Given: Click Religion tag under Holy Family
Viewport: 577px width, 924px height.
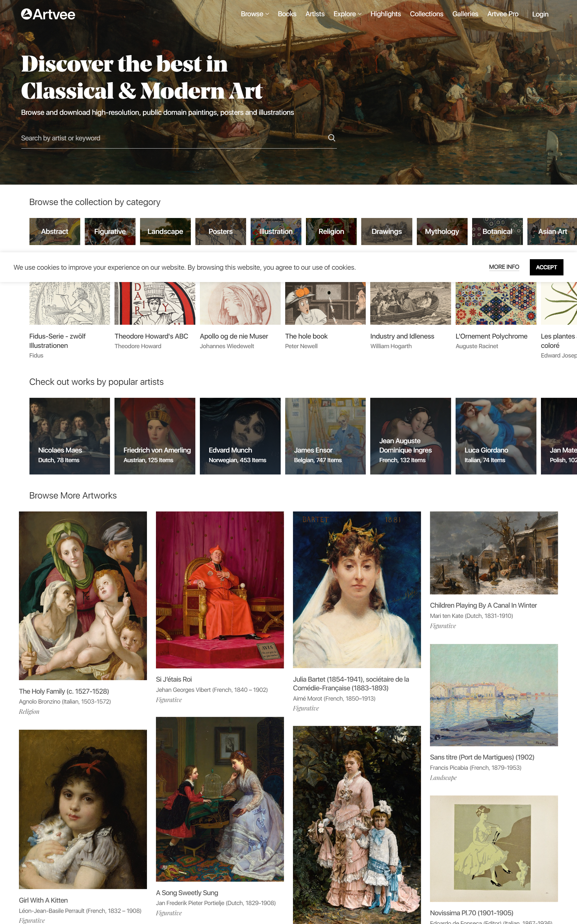Looking at the screenshot, I should (x=29, y=712).
